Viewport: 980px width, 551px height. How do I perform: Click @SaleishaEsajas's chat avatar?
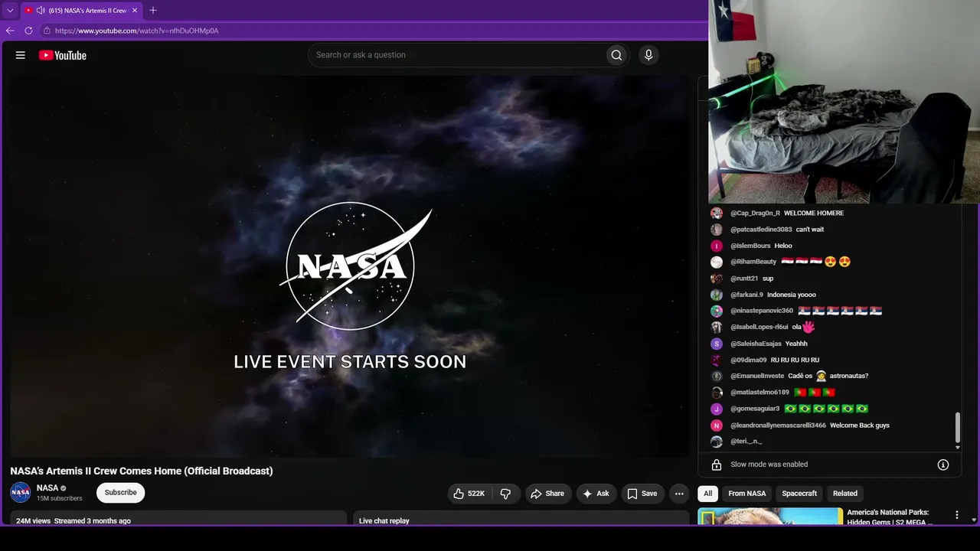point(717,344)
